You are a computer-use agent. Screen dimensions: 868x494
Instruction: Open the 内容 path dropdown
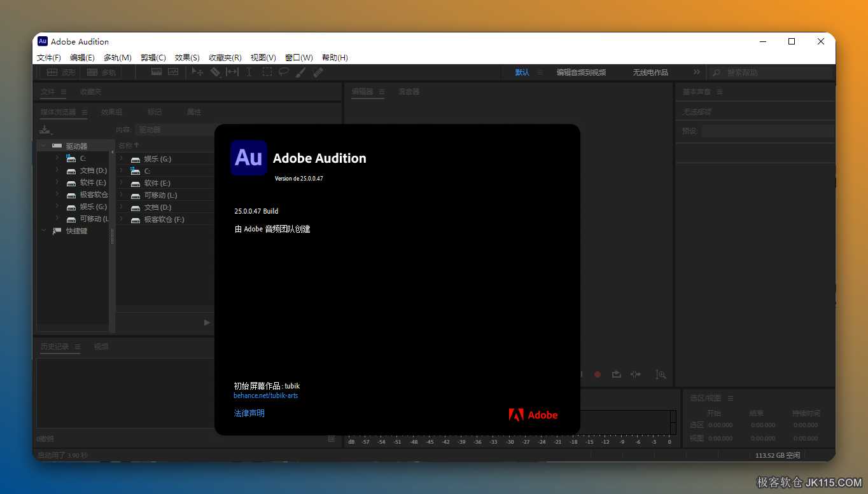tap(175, 130)
